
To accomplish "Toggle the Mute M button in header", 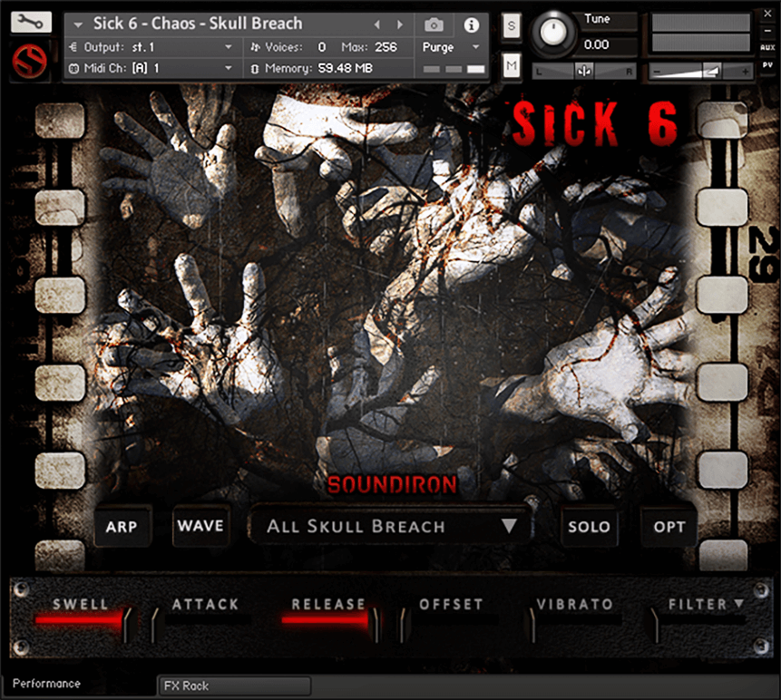I will (512, 64).
